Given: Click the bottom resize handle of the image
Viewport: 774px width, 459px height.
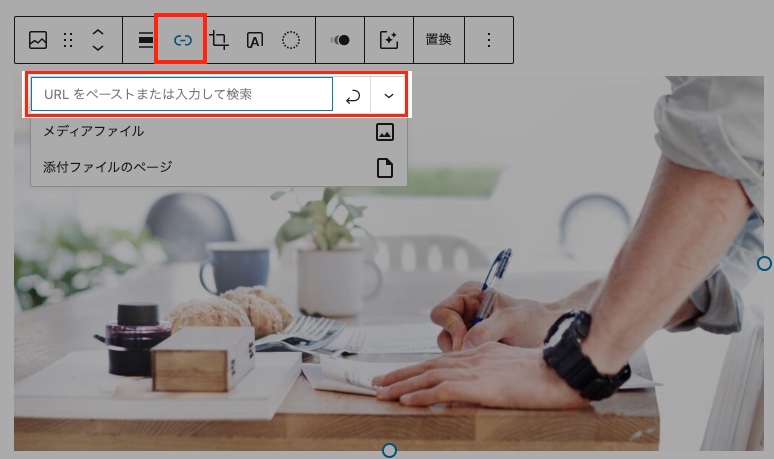Looking at the screenshot, I should point(389,450).
